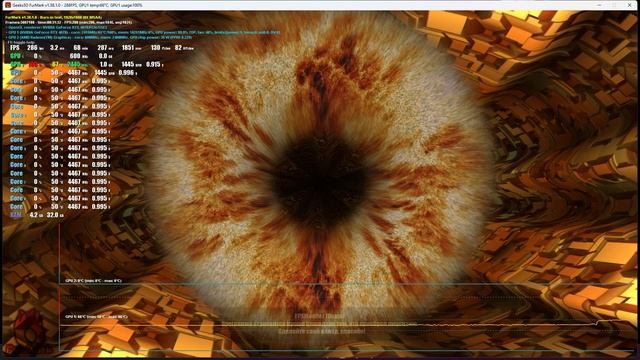Click the Geeks3D FurMark window title text
Image resolution: width=640 pixels, height=360 pixels.
[x=78, y=5]
